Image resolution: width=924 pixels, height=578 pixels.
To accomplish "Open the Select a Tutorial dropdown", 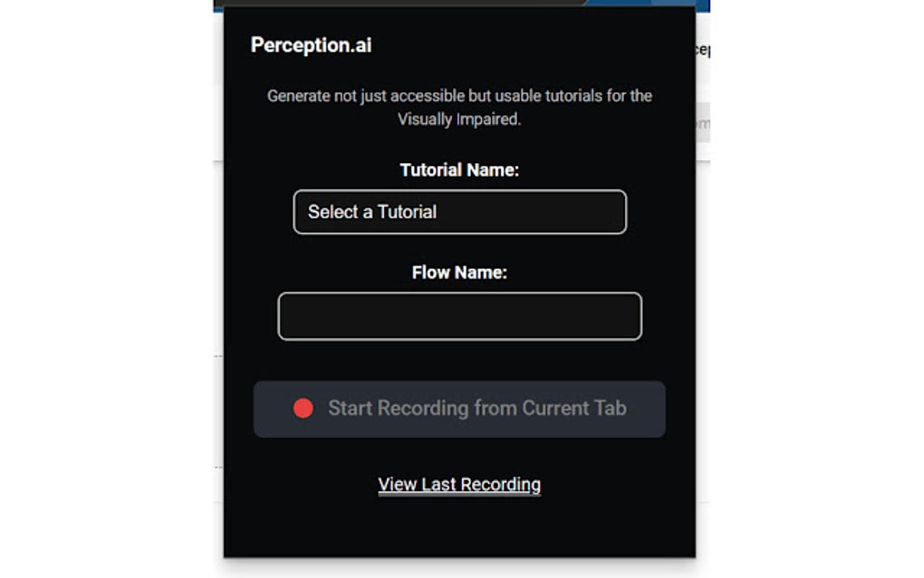I will [459, 212].
